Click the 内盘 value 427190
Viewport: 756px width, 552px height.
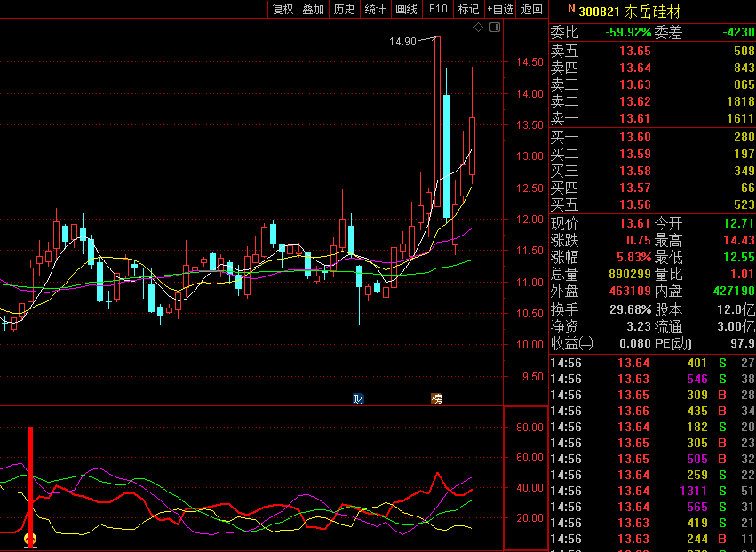pyautogui.click(x=734, y=291)
